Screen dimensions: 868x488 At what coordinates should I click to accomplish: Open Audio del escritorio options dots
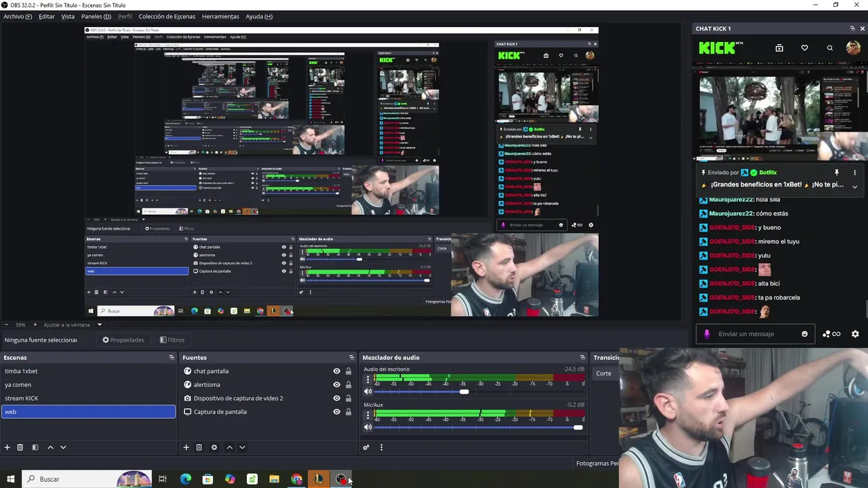[368, 380]
